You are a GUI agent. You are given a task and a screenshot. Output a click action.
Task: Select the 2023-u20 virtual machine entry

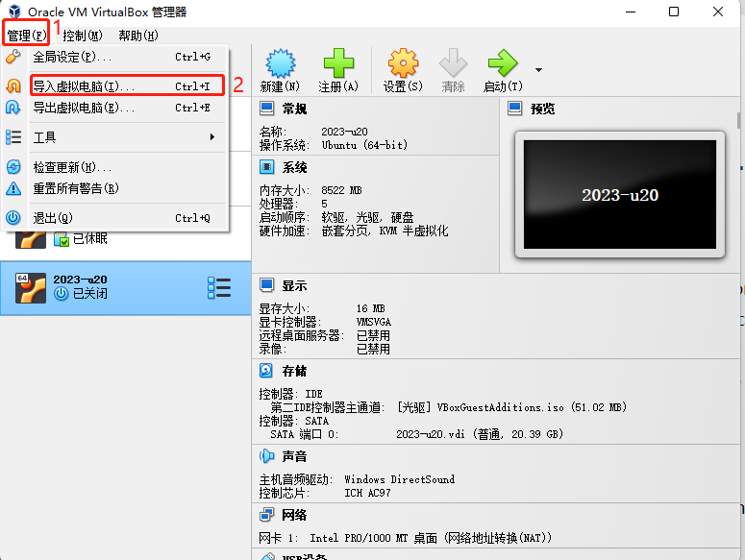pyautogui.click(x=106, y=286)
